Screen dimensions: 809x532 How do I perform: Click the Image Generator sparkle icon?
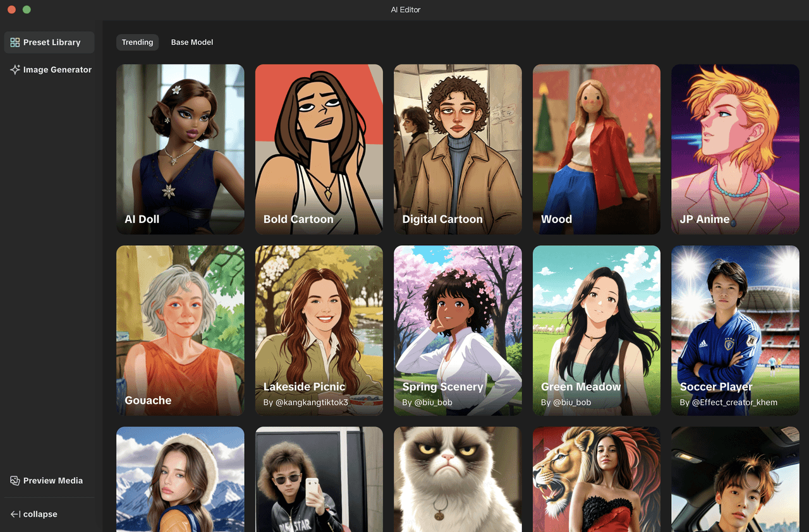[x=15, y=70]
